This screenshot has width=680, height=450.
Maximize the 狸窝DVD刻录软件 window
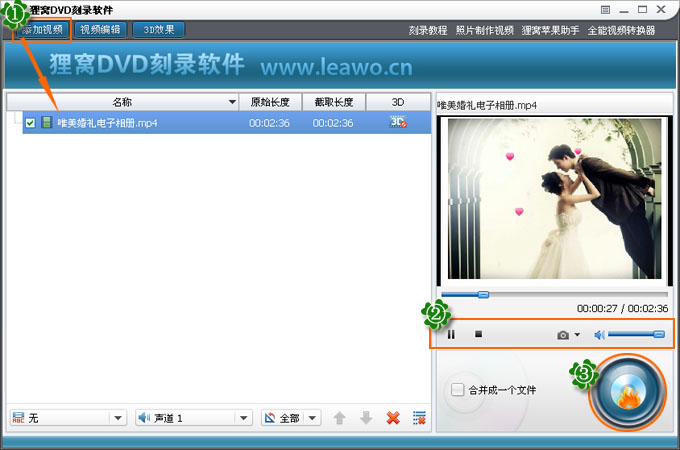[642, 10]
